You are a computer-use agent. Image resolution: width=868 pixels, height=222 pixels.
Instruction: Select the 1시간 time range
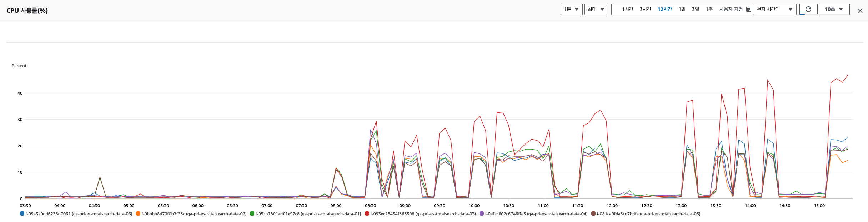pos(627,9)
